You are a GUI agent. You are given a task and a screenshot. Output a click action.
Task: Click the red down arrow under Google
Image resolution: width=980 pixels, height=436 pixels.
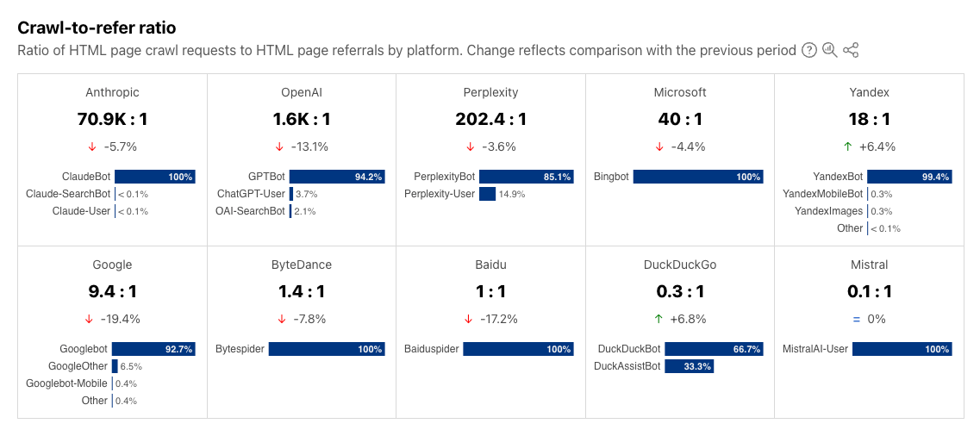[x=89, y=319]
